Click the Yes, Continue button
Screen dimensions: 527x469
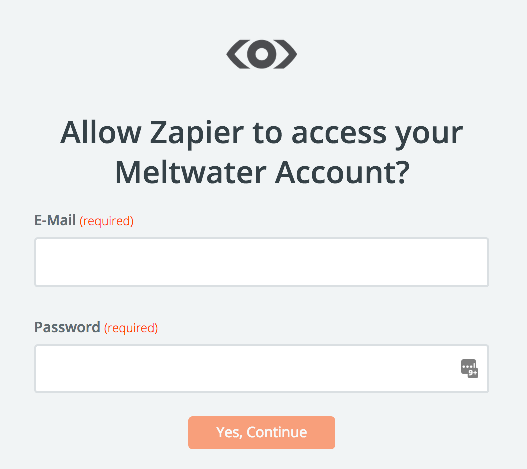tap(261, 432)
